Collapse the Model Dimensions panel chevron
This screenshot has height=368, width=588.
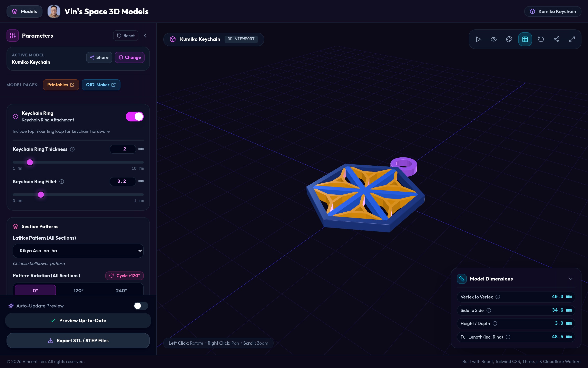(571, 279)
